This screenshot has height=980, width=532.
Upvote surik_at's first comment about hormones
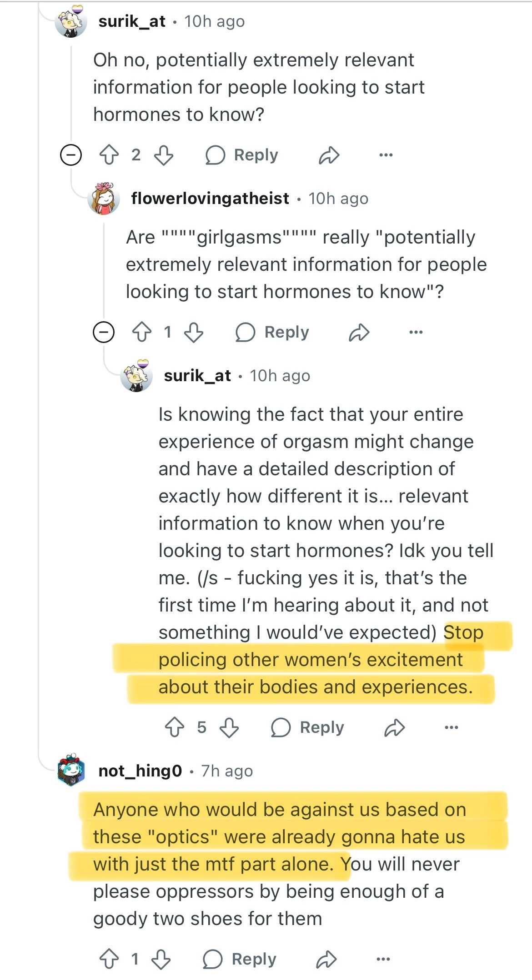[x=109, y=155]
